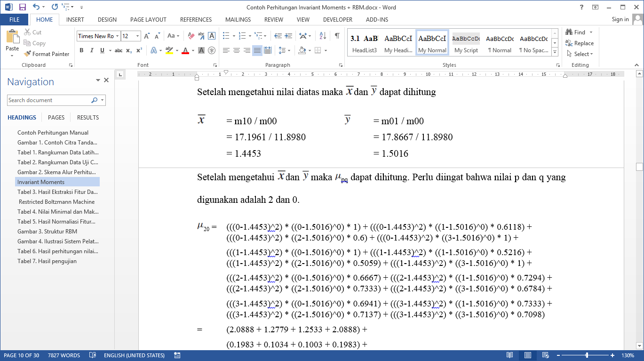The height and width of the screenshot is (361, 644).
Task: Switch to PAGES tab in Navigation
Action: (56, 118)
